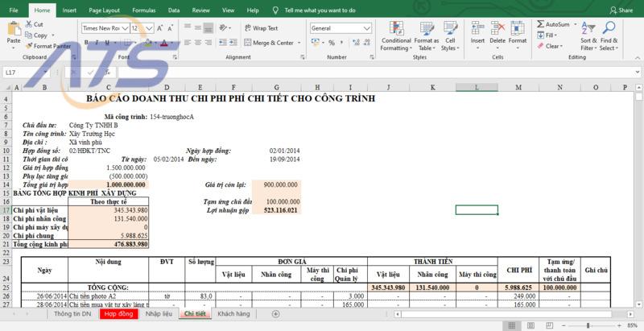
Task: Toggle italic formatting
Action: coord(97,43)
